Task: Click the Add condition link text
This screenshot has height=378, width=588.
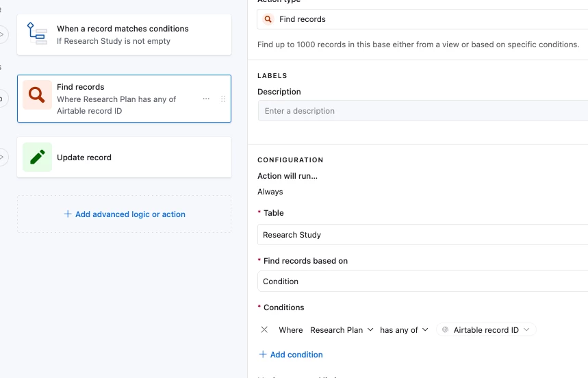Action: coord(296,355)
